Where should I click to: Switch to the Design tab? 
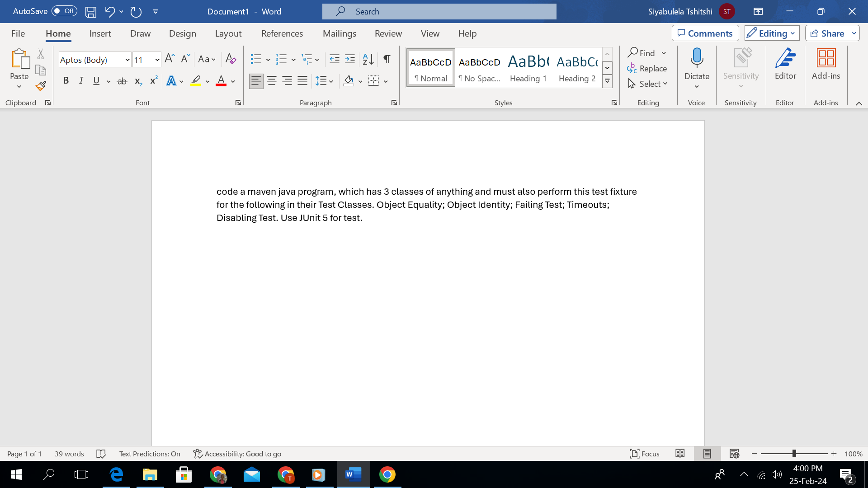coord(182,33)
